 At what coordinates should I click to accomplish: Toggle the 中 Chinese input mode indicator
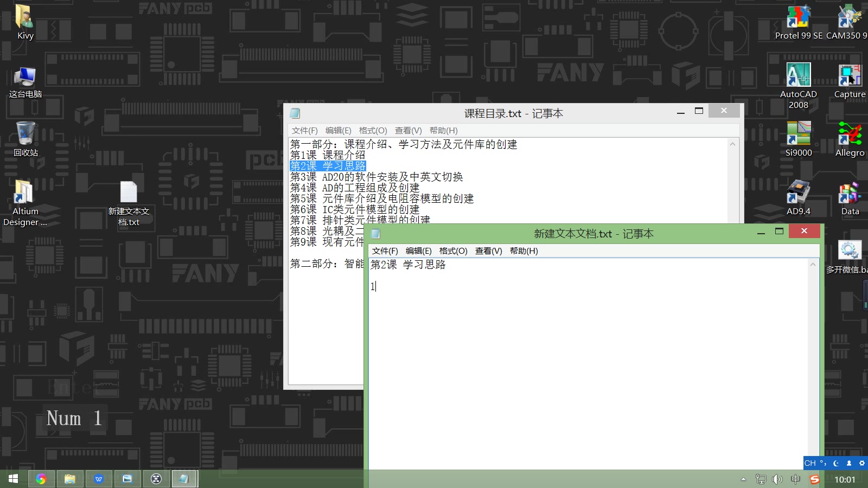(795, 479)
